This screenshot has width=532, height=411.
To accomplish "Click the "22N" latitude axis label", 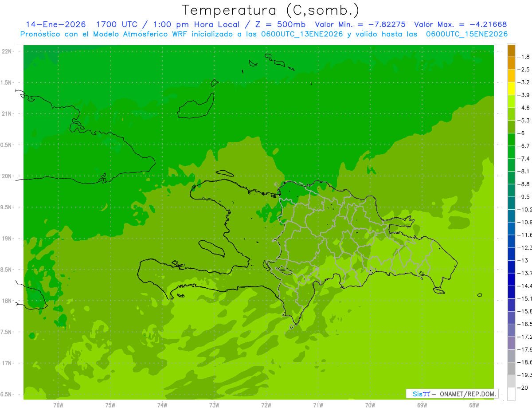I will click(7, 51).
